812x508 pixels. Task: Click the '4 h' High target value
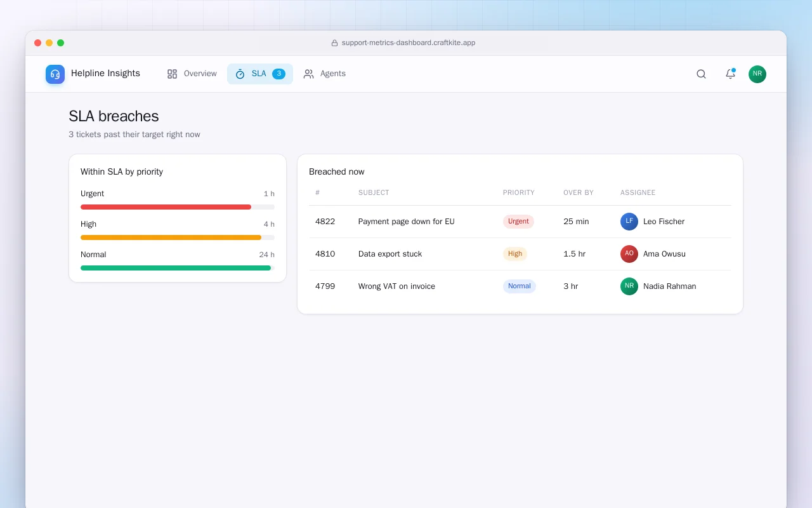pos(269,224)
